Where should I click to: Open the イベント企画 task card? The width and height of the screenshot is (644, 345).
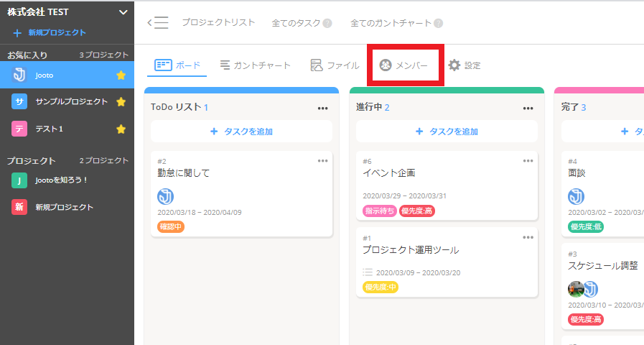(x=388, y=173)
